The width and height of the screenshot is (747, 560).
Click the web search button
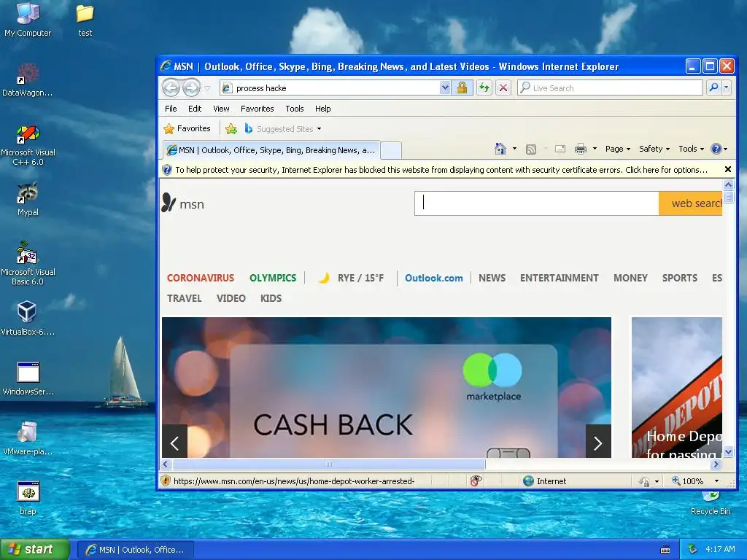pyautogui.click(x=690, y=203)
